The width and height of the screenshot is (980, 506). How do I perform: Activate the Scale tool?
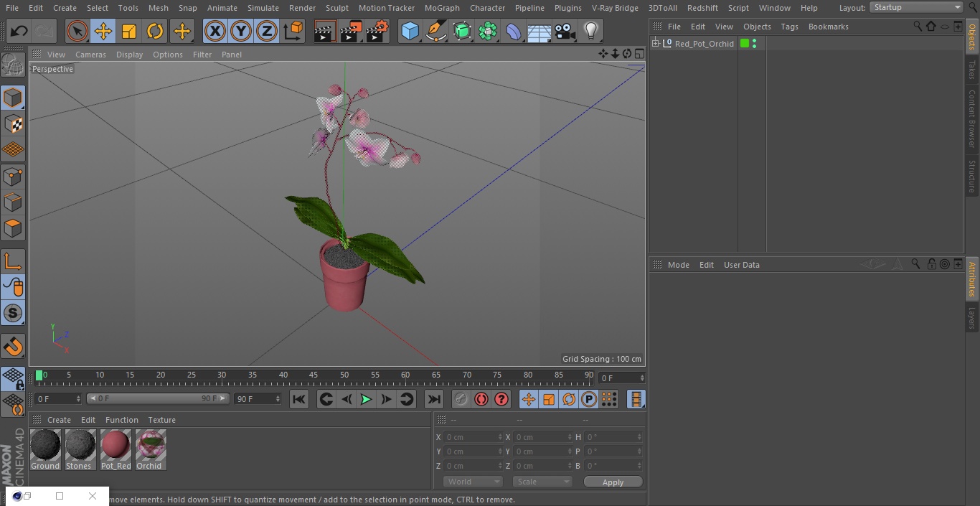[129, 31]
